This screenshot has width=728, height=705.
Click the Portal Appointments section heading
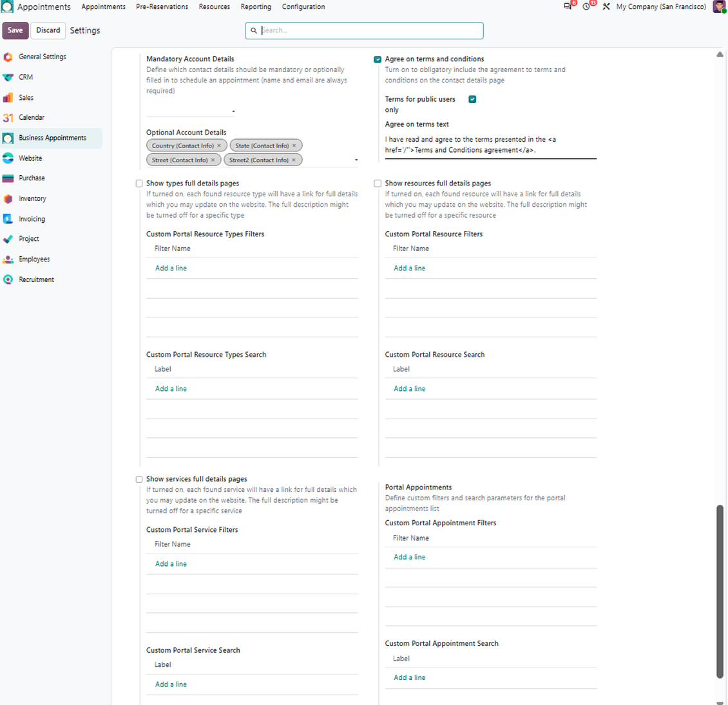click(x=418, y=487)
